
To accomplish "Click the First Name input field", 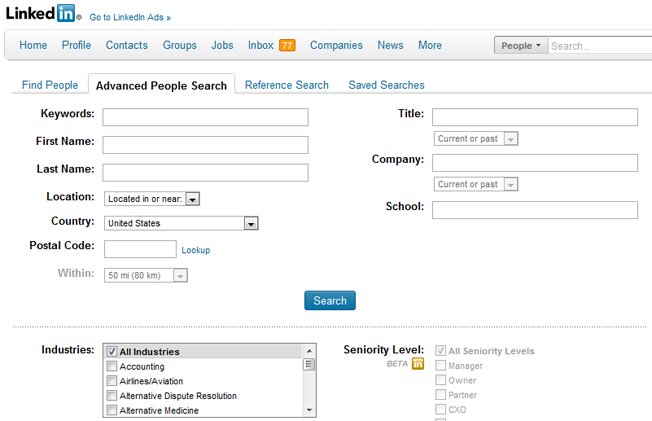I will coord(205,145).
